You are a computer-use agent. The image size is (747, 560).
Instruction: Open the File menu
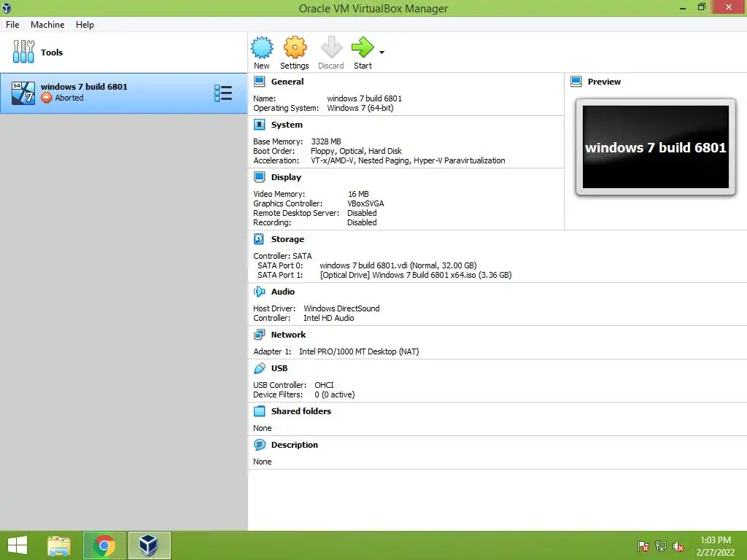pyautogui.click(x=12, y=25)
